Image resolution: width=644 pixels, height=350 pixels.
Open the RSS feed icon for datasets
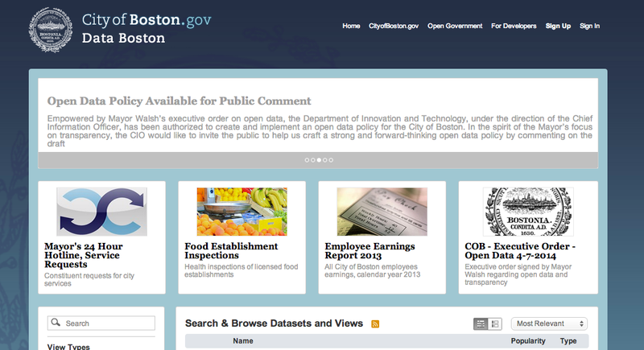tap(375, 323)
